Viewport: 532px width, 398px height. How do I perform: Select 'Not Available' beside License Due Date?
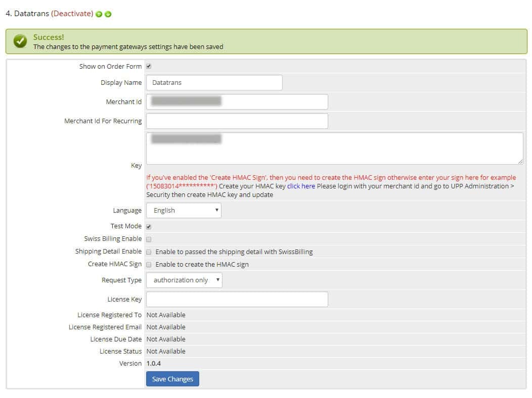tap(166, 339)
